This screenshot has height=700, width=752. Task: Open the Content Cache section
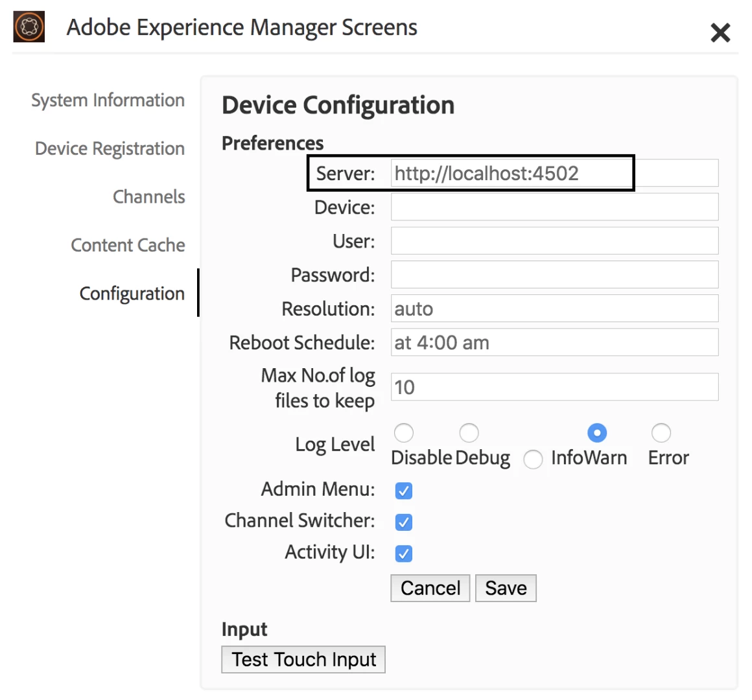click(x=128, y=245)
